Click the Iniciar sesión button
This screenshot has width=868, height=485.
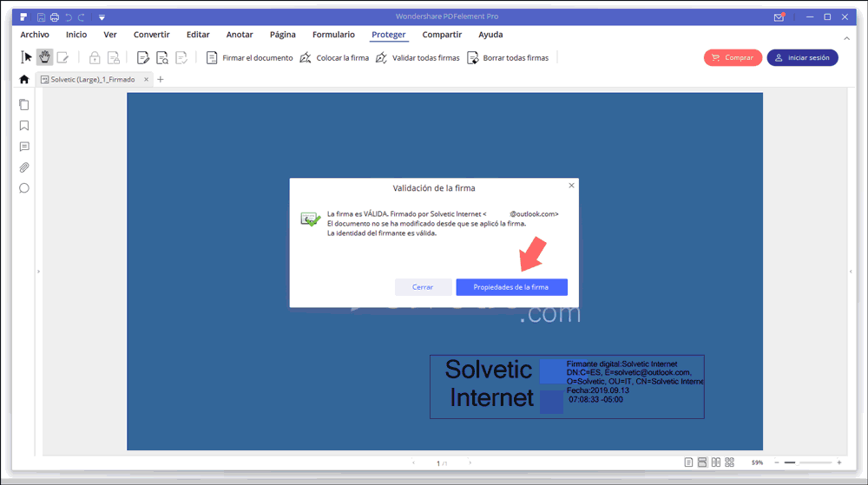[802, 57]
